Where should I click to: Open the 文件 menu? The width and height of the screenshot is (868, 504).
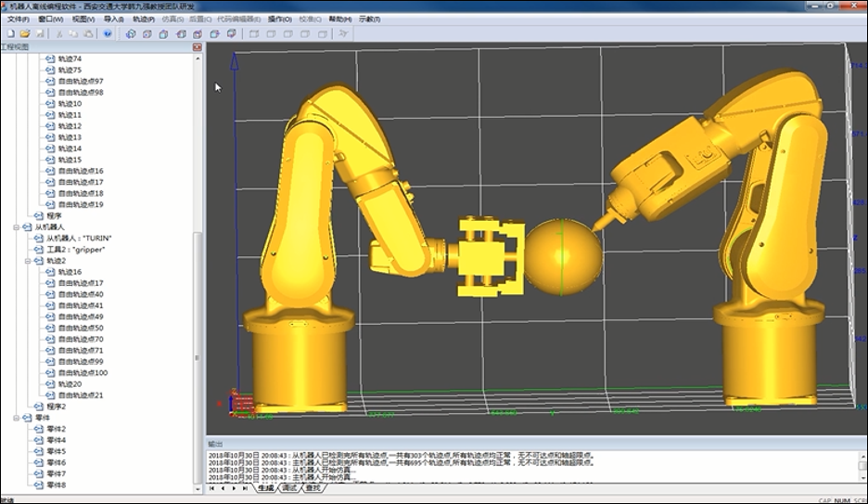[x=19, y=19]
